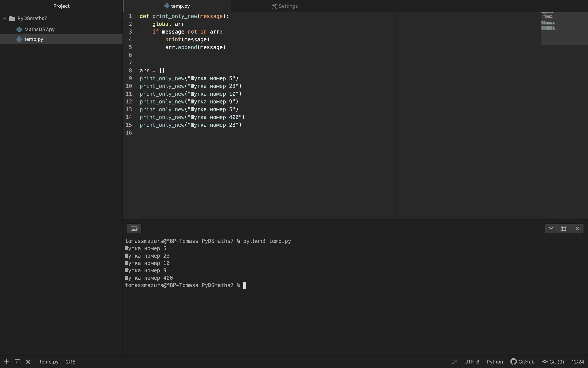Screen dimensions: 588x368
Task: Switch to the temp.py editor tab
Action: pos(177,6)
